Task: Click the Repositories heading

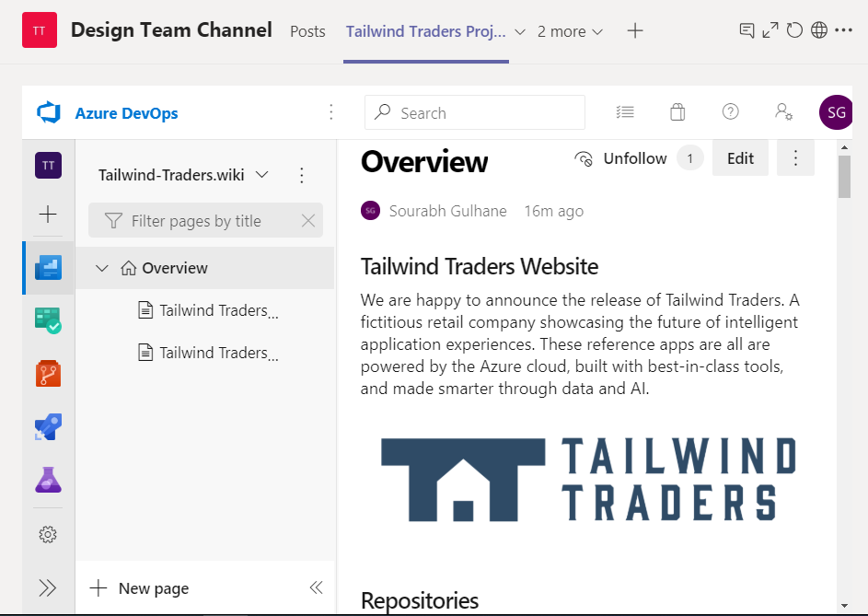Action: click(x=420, y=601)
